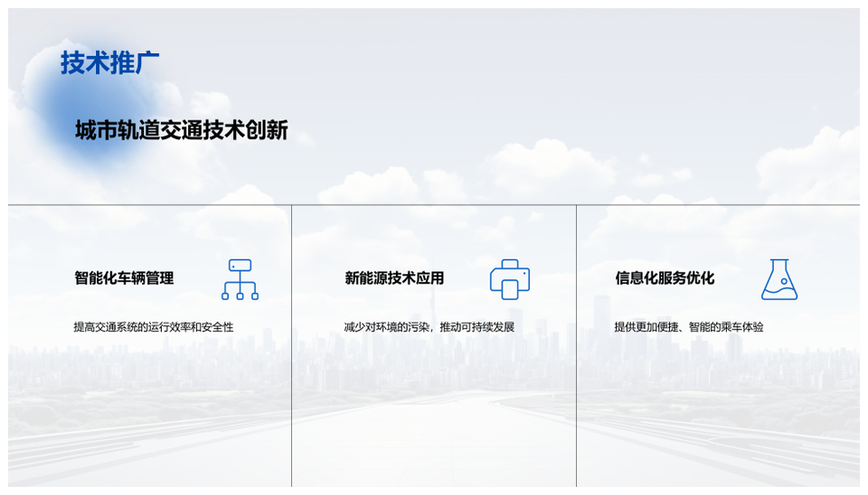
Task: Select the heading 智能化车辆管理
Action: coord(124,278)
